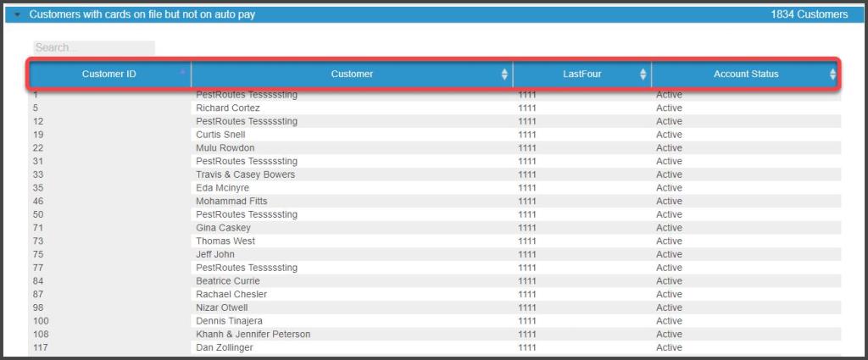Open Khanh & Jennifer Peterson entry

tap(253, 335)
